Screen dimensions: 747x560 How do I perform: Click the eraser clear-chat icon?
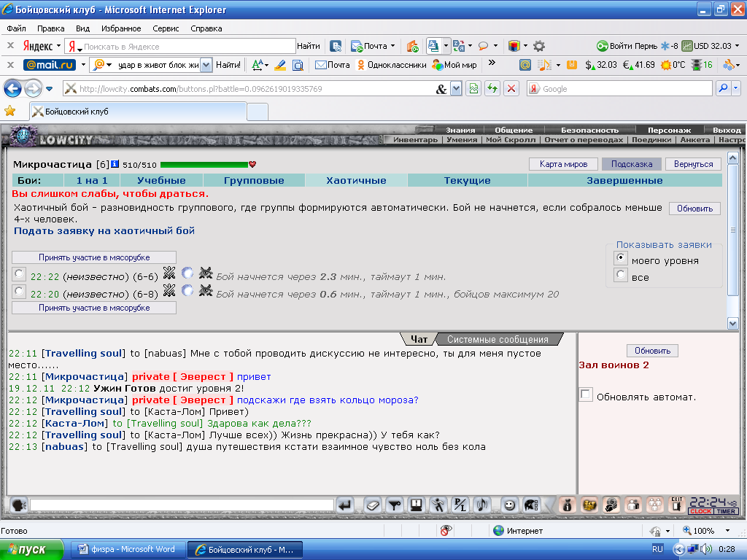pyautogui.click(x=373, y=505)
